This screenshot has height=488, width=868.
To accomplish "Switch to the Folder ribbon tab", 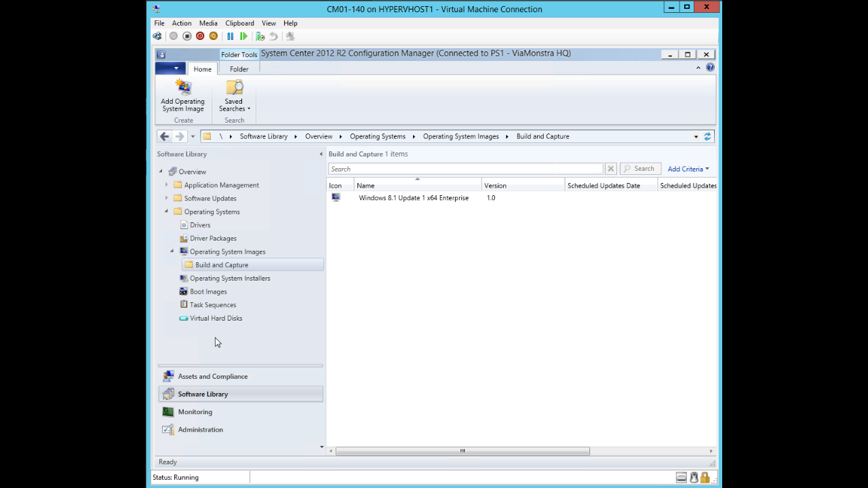I will tap(239, 69).
